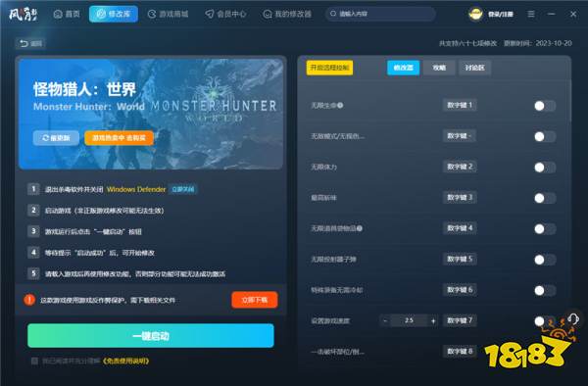Image resolution: width=588 pixels, height=386 pixels.
Task: Click the red exclamation warning icon
Action: coord(29,300)
